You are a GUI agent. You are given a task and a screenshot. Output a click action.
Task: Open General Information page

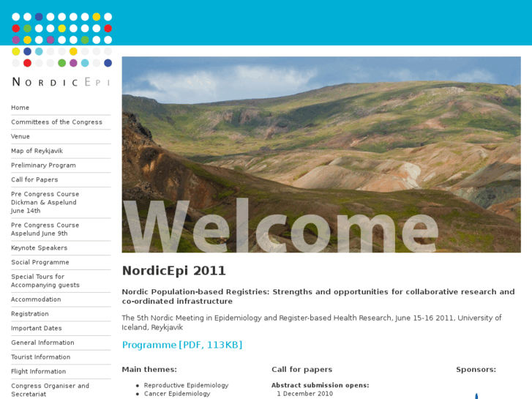(42, 343)
